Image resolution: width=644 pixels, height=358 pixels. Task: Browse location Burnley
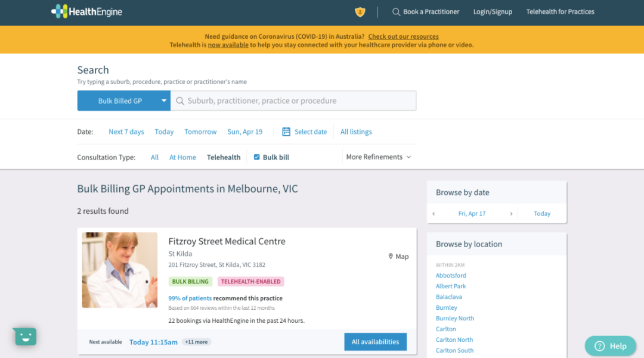coord(447,307)
